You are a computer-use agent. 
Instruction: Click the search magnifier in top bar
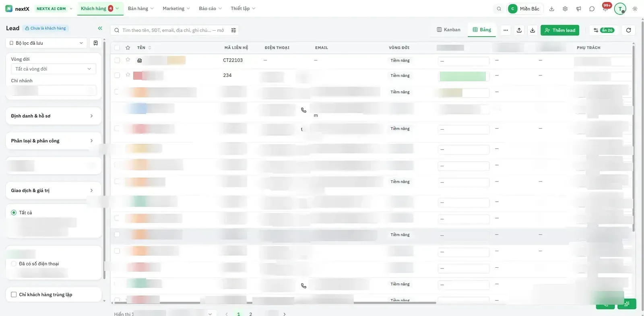(499, 8)
